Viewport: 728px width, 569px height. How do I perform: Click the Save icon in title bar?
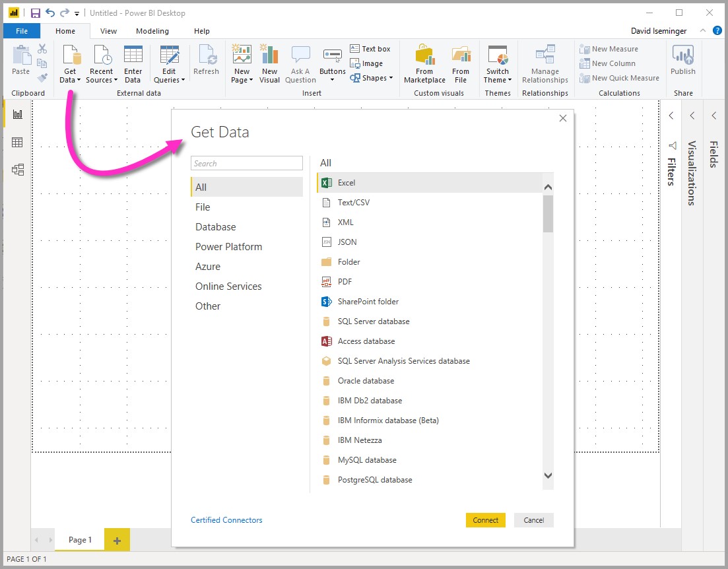[x=36, y=13]
